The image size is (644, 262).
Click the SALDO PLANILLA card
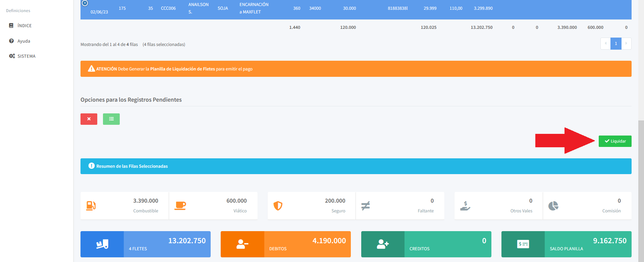tap(566, 244)
